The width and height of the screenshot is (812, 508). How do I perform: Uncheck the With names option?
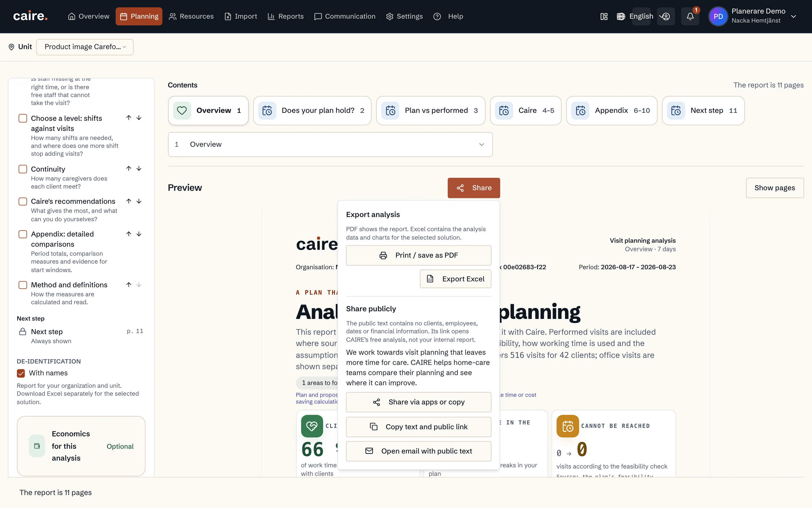[x=21, y=373]
